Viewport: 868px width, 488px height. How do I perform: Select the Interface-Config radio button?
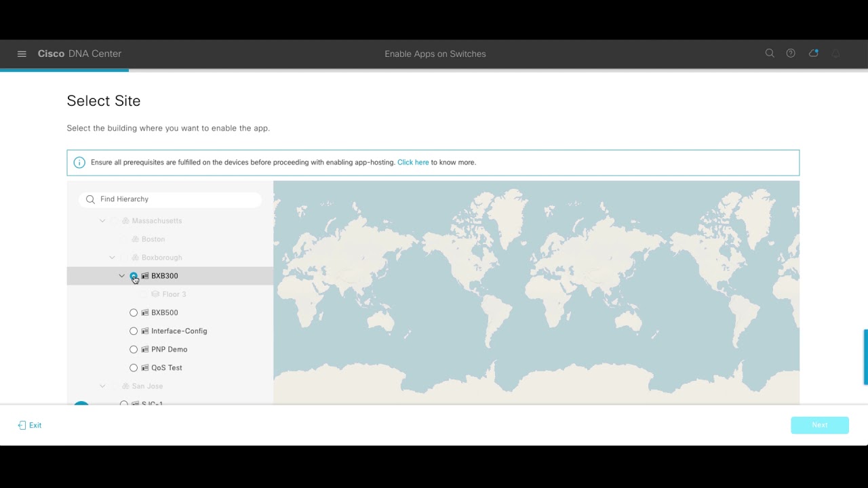(x=134, y=331)
